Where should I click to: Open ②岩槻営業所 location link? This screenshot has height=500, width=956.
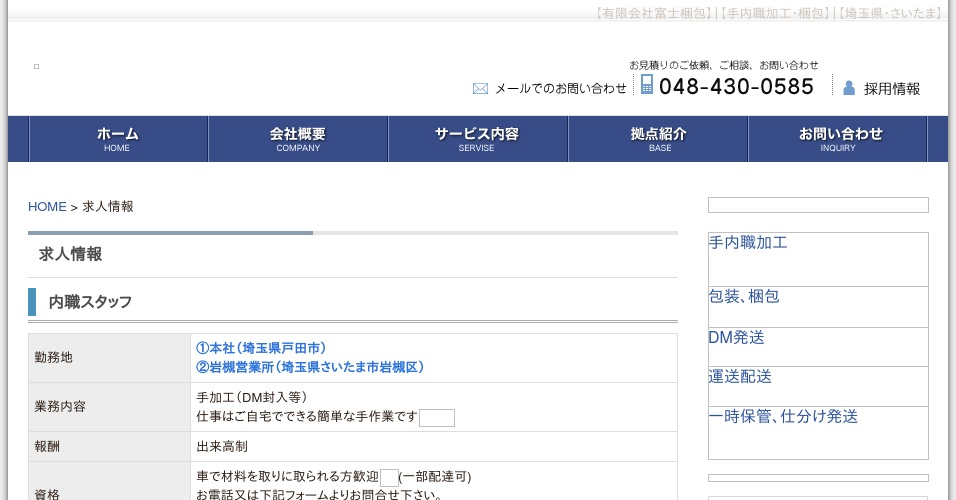310,367
